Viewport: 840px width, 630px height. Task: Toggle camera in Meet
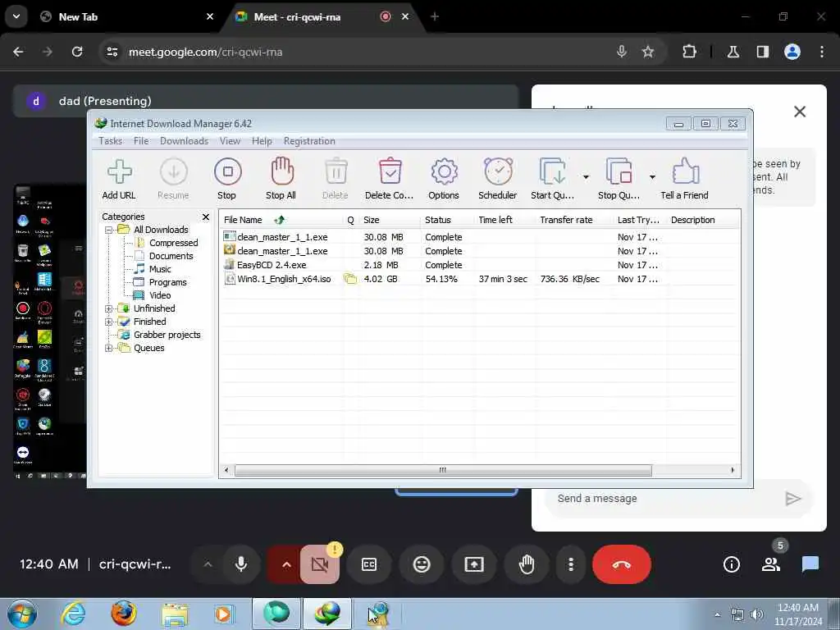coord(320,564)
